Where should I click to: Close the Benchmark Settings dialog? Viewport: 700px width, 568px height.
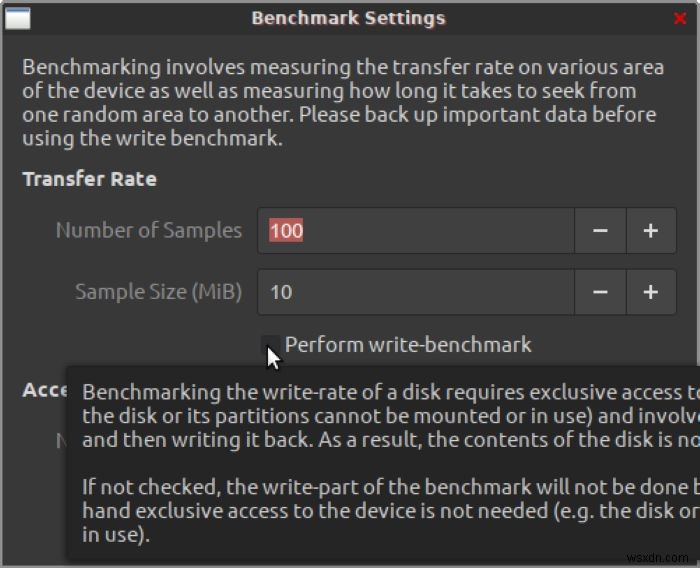pos(681,18)
